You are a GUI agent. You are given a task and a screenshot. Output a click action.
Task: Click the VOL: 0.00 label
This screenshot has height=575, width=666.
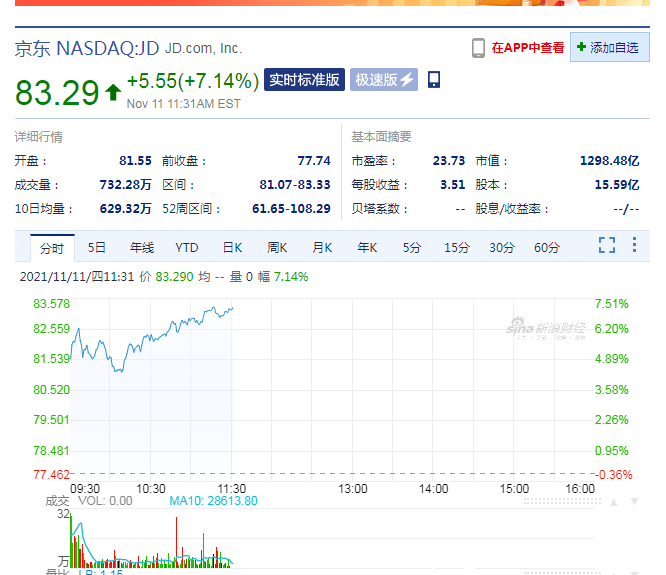pos(105,501)
